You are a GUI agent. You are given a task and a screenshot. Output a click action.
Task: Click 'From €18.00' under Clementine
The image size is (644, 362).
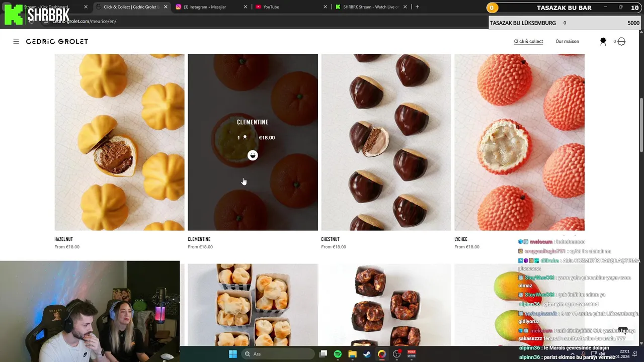pos(200,247)
